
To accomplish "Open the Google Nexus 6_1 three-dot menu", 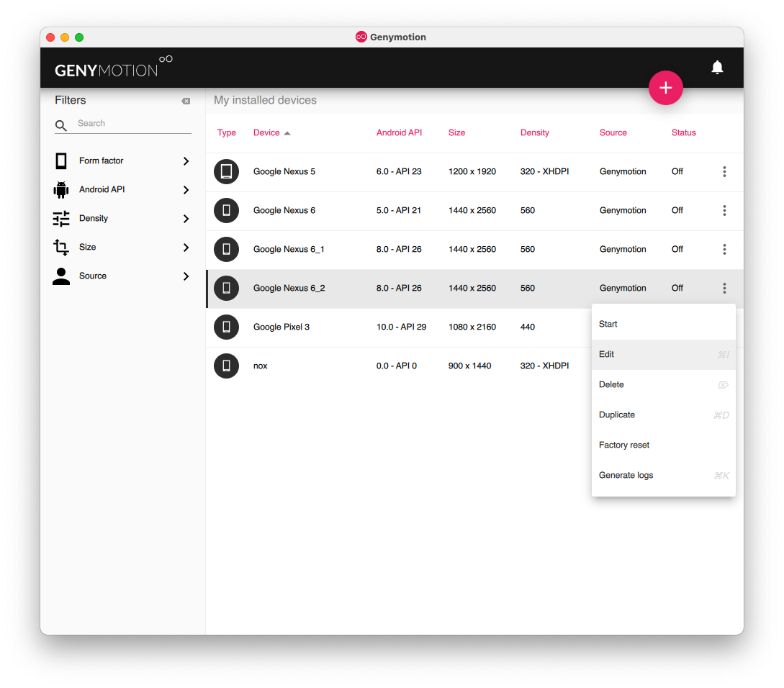I will tap(724, 249).
